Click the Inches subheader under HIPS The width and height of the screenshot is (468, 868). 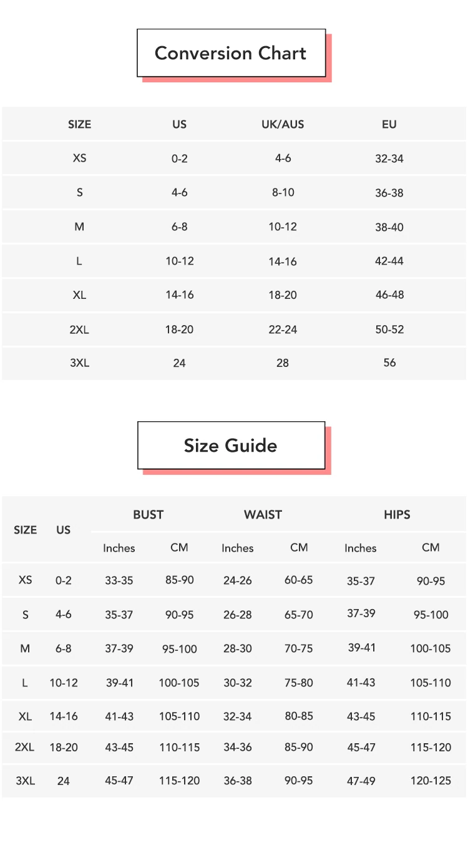[x=361, y=548]
